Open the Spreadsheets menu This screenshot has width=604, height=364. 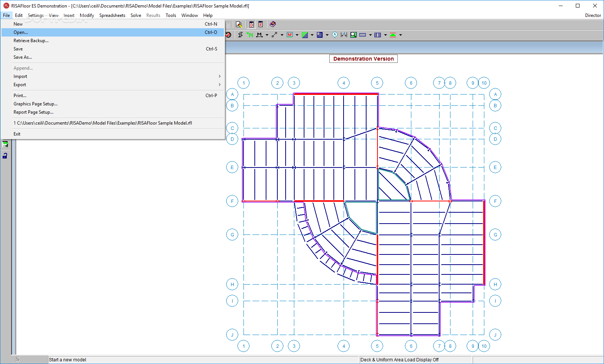[112, 15]
